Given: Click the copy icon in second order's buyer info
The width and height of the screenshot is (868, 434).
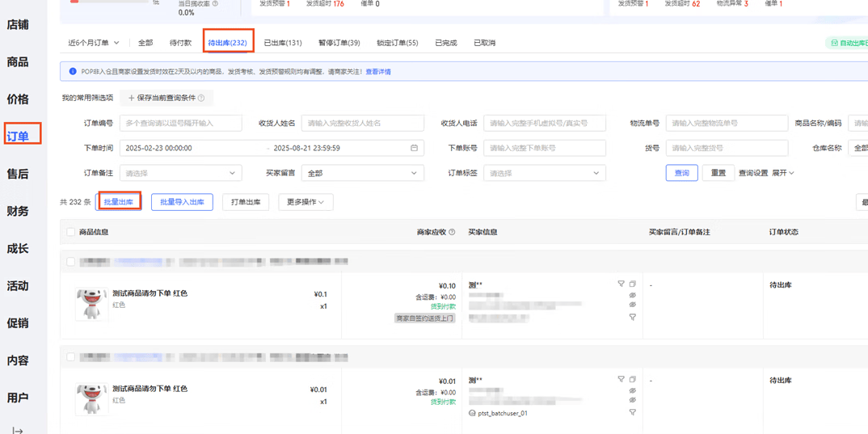Looking at the screenshot, I should 633,380.
